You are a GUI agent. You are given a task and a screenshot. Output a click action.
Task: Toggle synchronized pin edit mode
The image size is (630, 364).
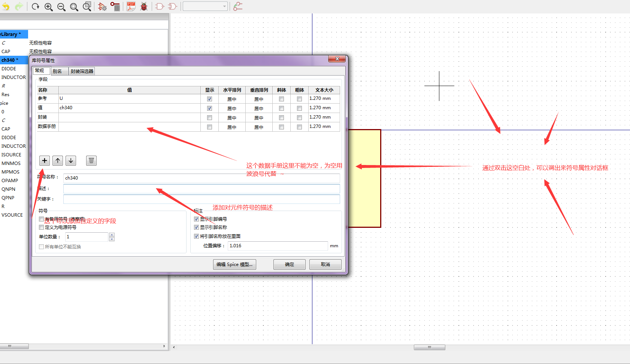coord(238,6)
